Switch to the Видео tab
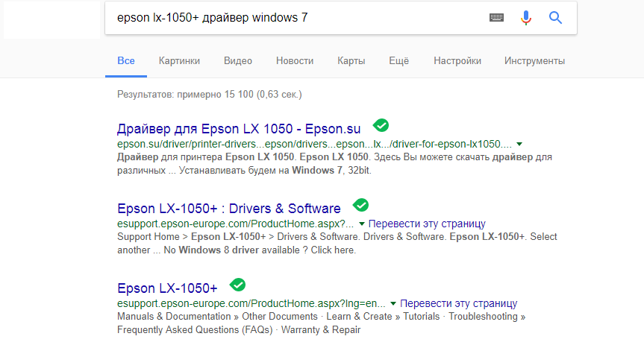The width and height of the screenshot is (644, 348). point(238,61)
